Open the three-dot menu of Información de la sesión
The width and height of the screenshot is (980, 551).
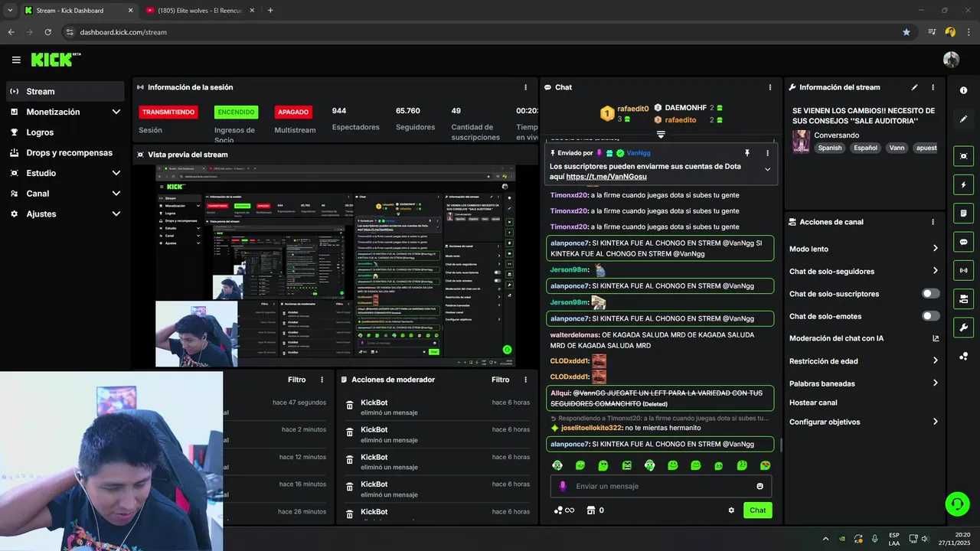pos(525,87)
